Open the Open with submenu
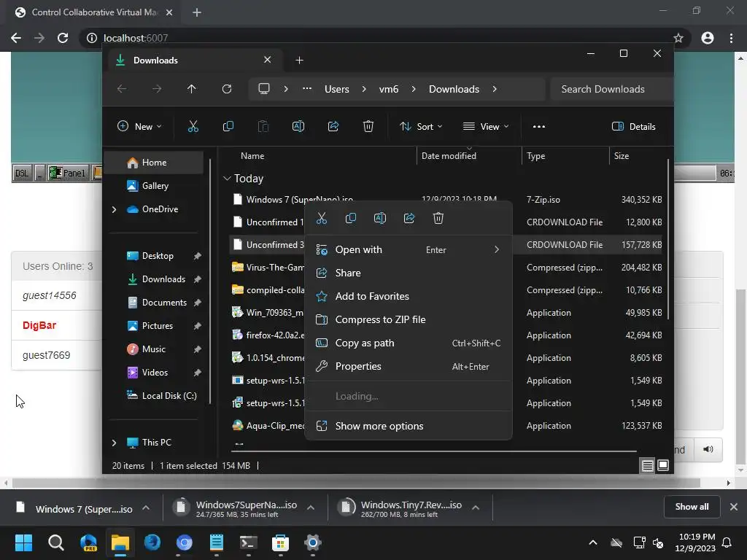The height and width of the screenshot is (560, 747). [x=409, y=250]
